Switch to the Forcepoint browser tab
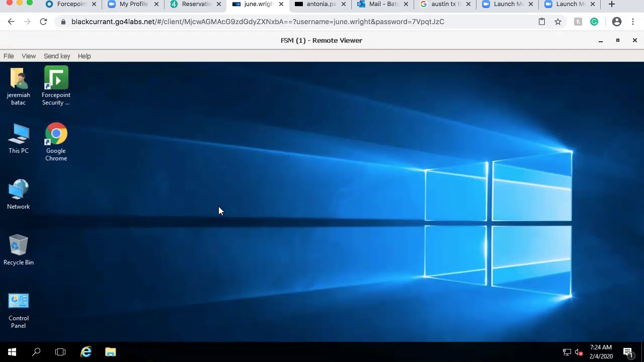 coord(70,4)
